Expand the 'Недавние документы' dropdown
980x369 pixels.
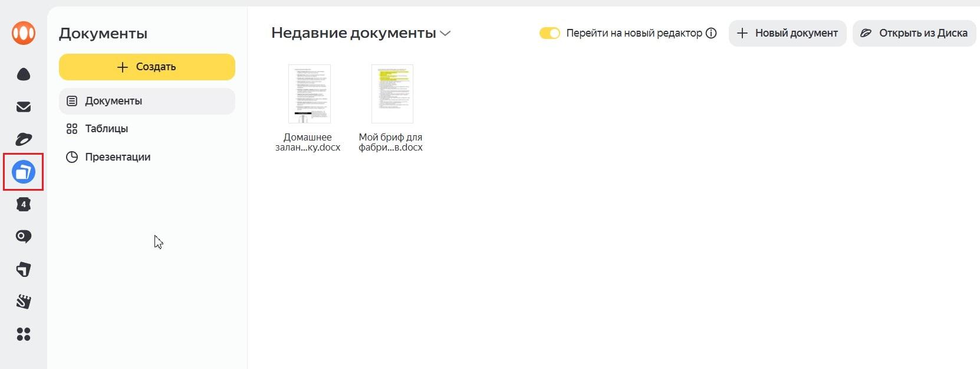coord(445,34)
